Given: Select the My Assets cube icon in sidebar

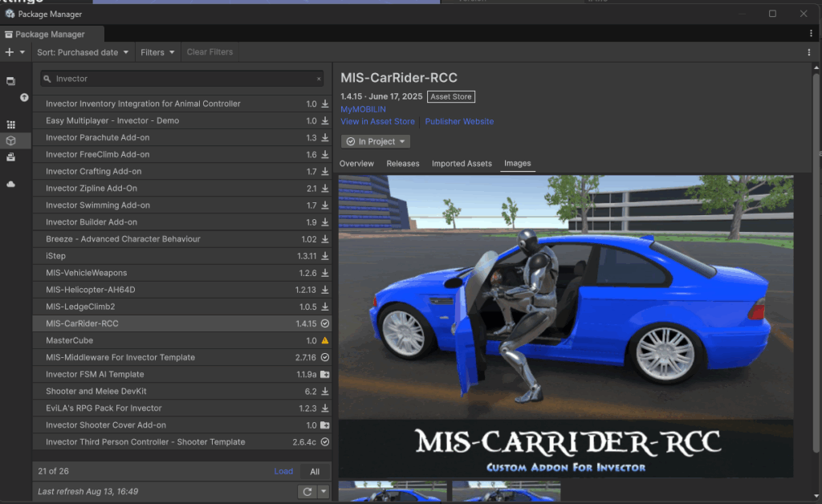Looking at the screenshot, I should (x=11, y=140).
